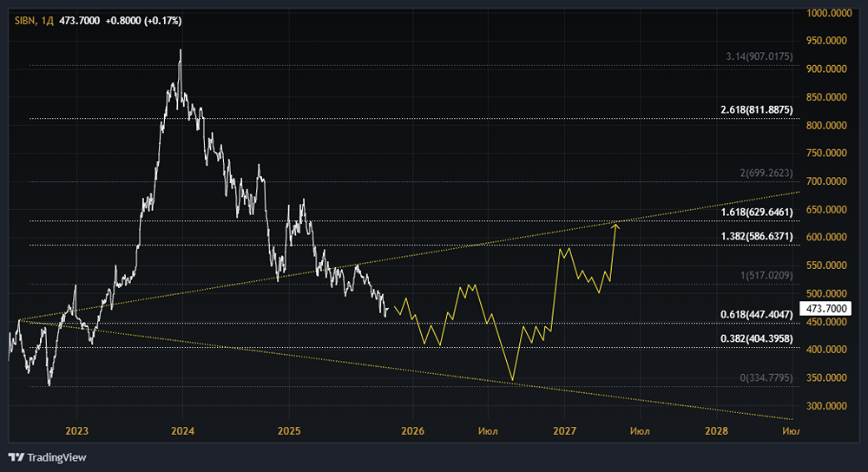Click the SIBN ticker symbol label

pyautogui.click(x=24, y=21)
